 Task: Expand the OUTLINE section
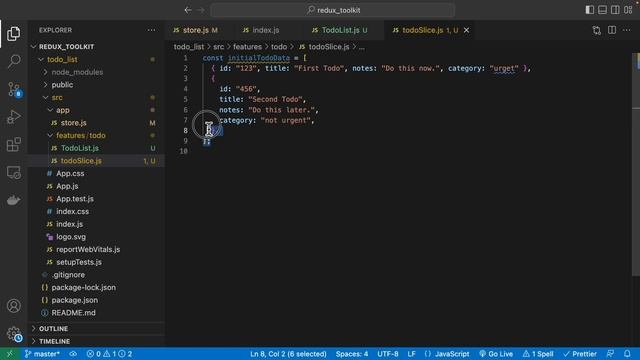tap(53, 329)
